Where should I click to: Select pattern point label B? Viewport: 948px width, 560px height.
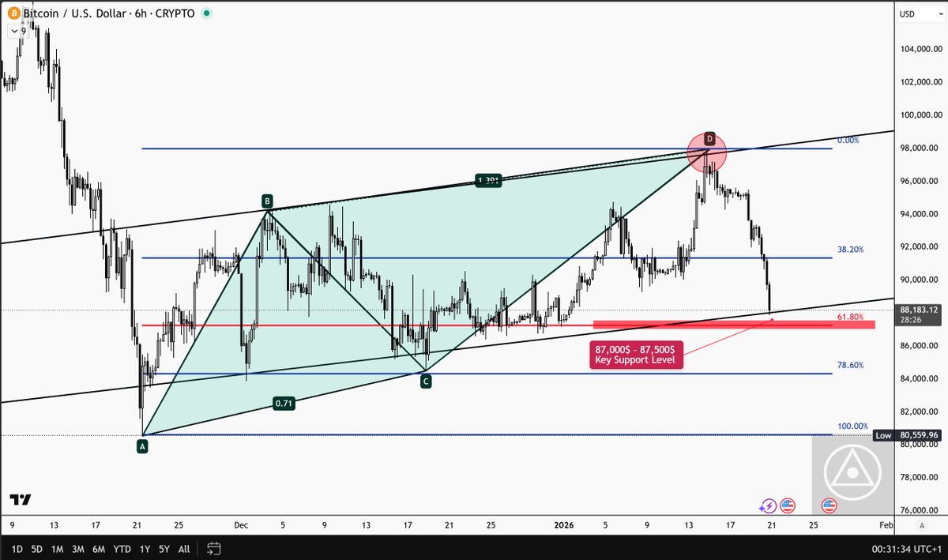[268, 201]
